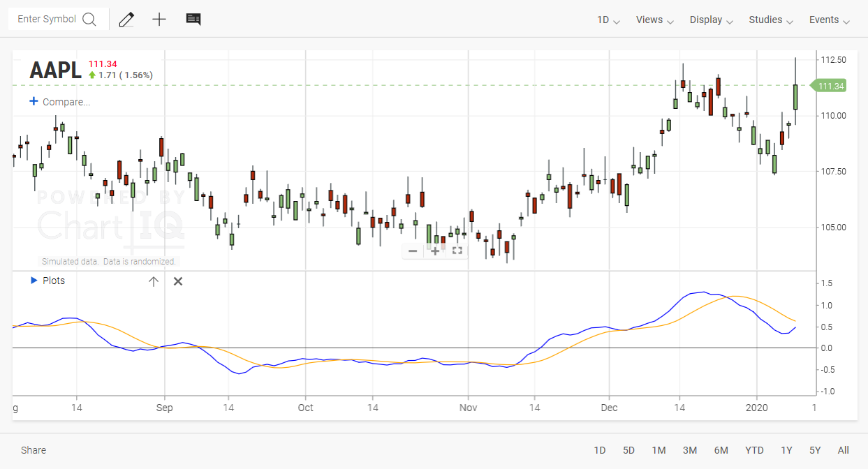
Task: Click the 107.50 price axis label
Action: click(834, 172)
